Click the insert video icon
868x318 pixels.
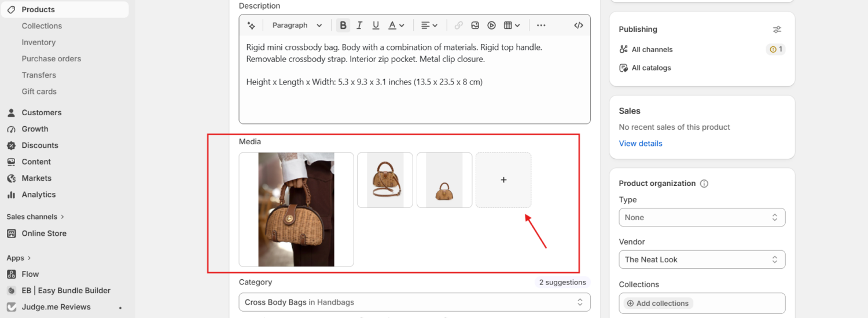491,25
